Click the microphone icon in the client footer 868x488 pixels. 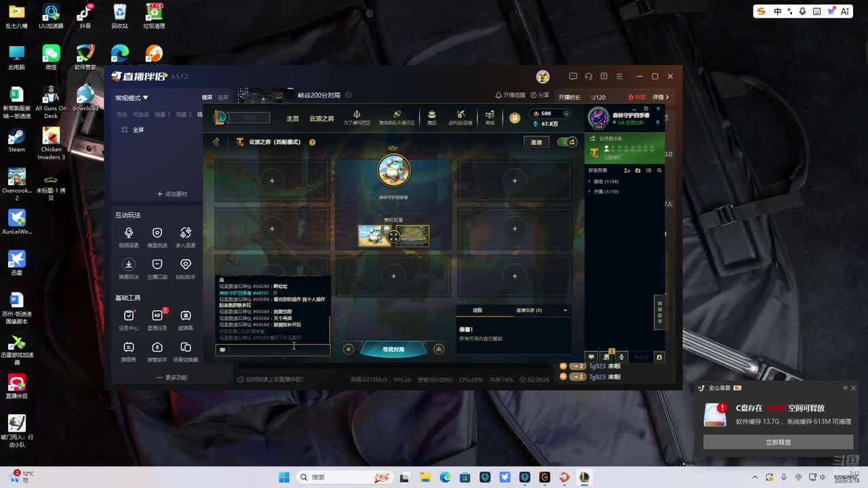621,357
